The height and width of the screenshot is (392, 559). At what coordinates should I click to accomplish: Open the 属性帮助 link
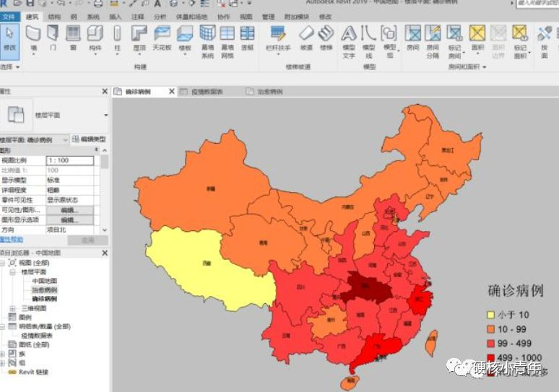(12, 240)
